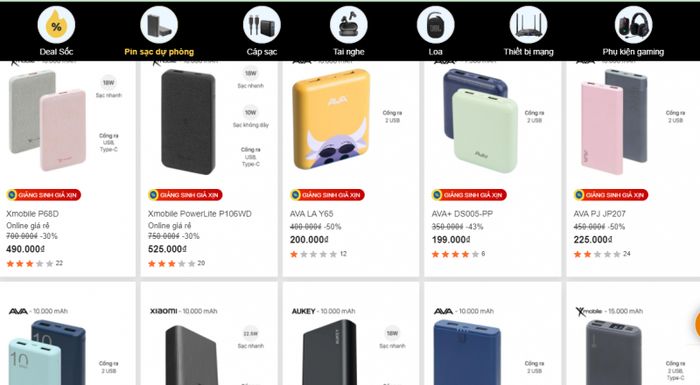700x385 pixels.
Task: Open the Xmobile P68D product title
Action: [32, 214]
